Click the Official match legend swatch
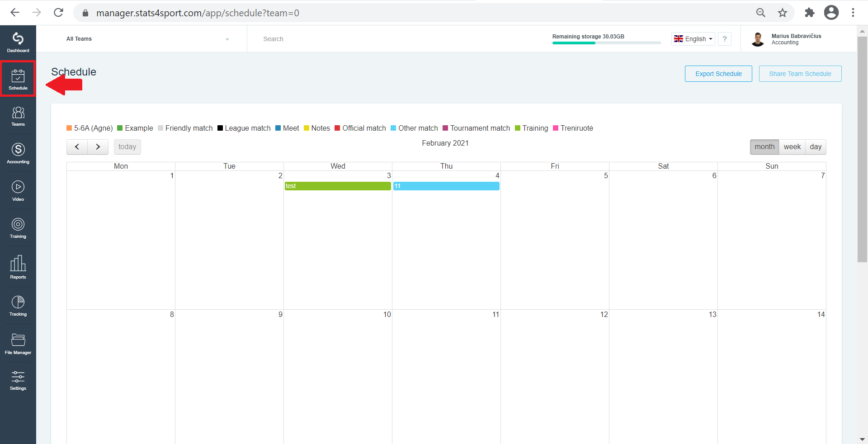The width and height of the screenshot is (868, 444). [337, 128]
